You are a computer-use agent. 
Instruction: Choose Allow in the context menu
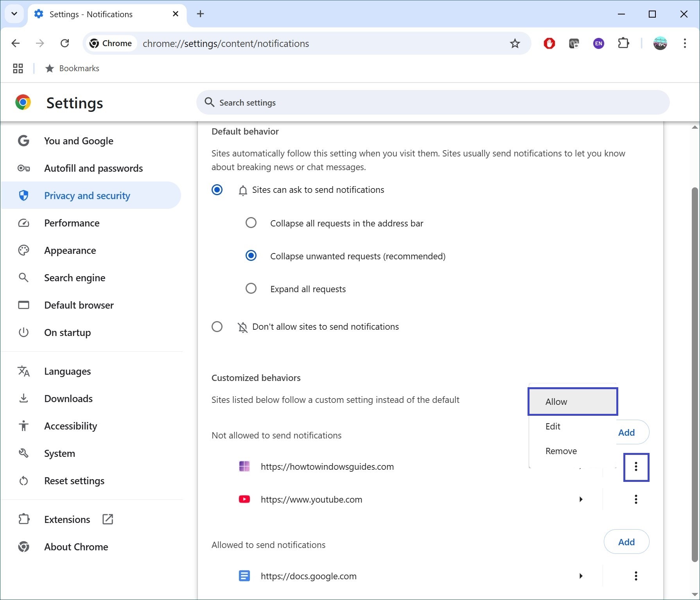573,402
